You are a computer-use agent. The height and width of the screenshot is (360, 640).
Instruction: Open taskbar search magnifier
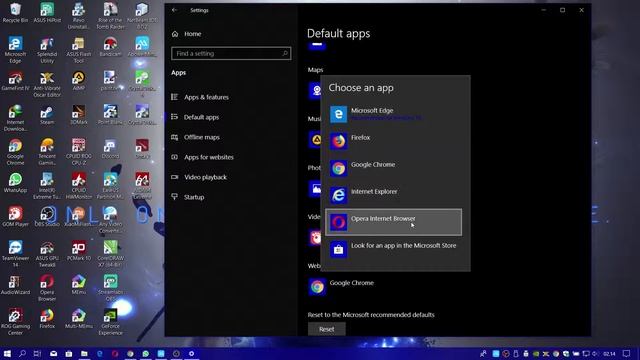point(22,353)
